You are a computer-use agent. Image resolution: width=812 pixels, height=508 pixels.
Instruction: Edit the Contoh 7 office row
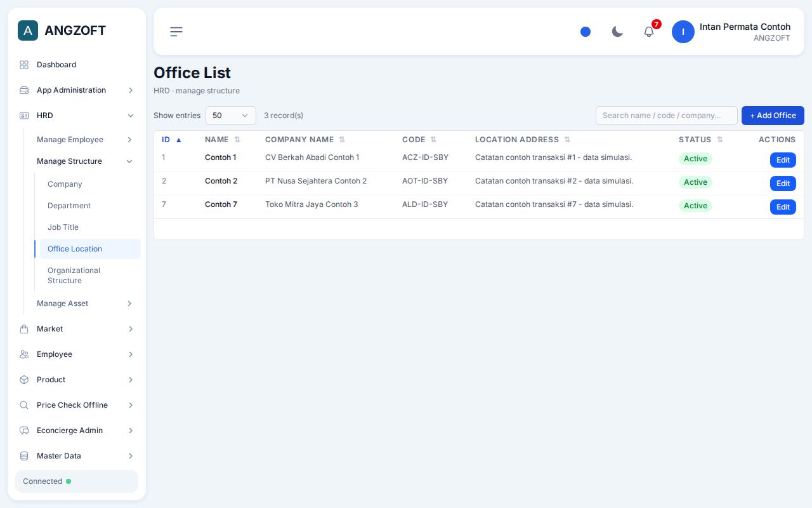(783, 207)
